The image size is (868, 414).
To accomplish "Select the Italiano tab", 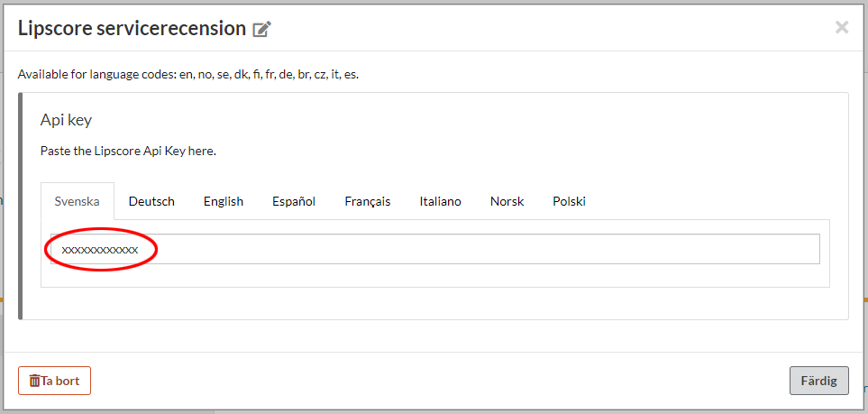I will 440,201.
